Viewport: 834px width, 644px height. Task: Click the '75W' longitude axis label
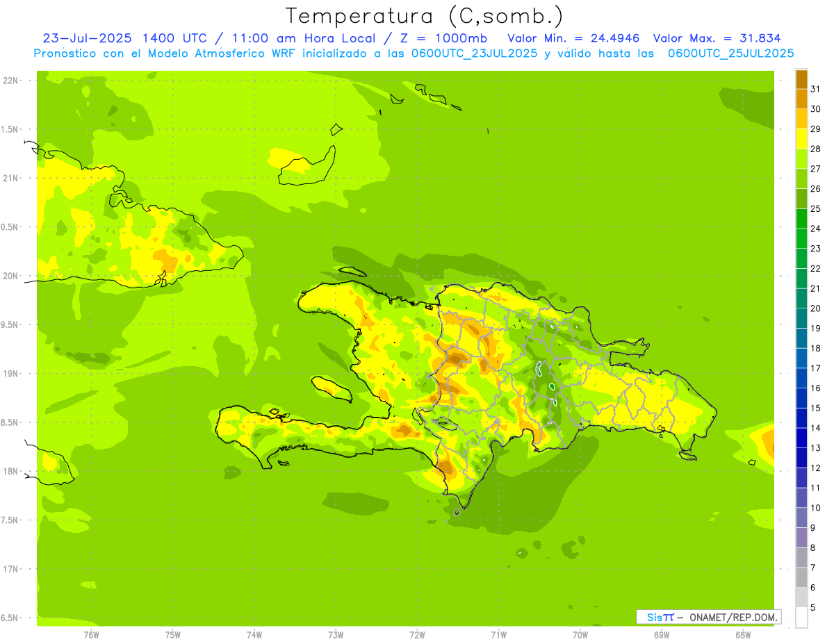[x=173, y=635]
